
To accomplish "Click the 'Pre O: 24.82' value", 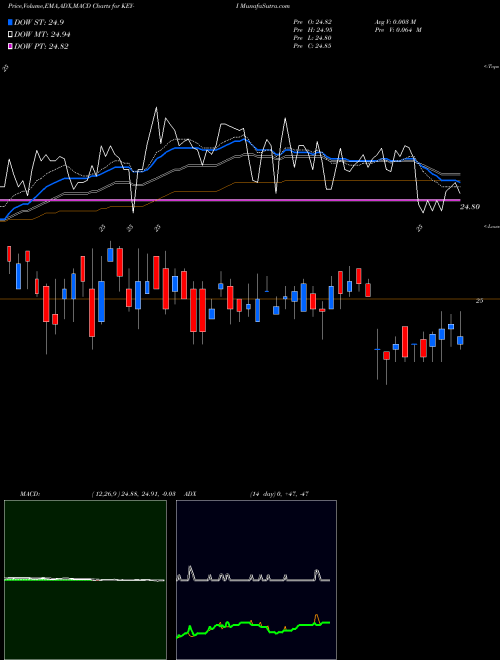I will pos(312,22).
